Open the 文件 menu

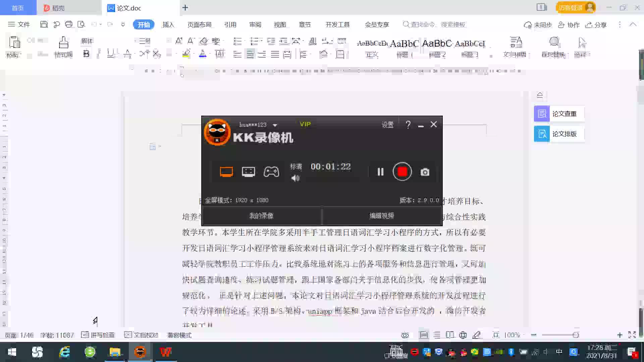click(x=19, y=24)
